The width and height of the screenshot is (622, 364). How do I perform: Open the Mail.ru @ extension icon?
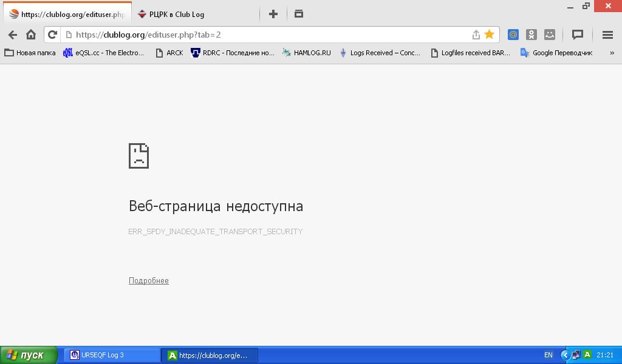(x=513, y=35)
